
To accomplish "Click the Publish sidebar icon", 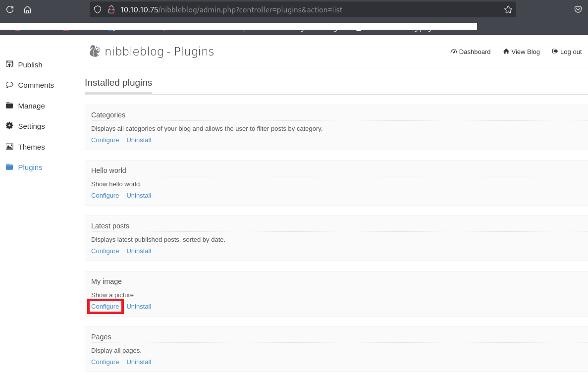I will pos(9,64).
